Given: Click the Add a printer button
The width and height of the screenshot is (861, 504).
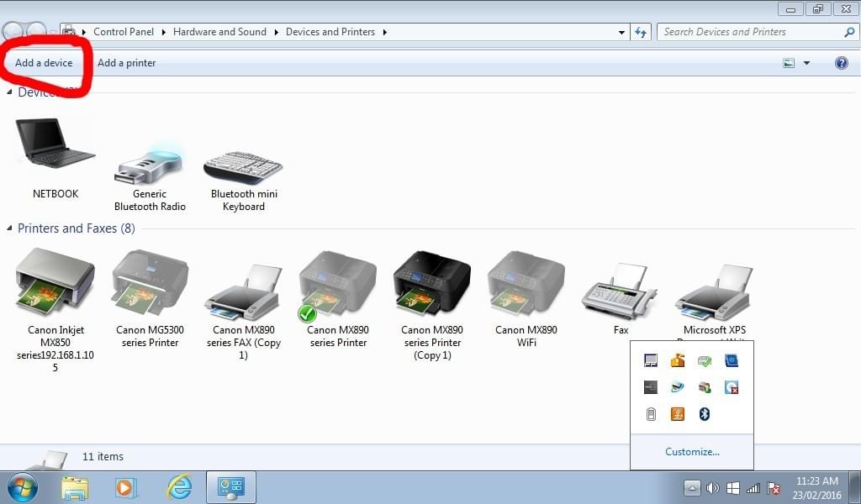Looking at the screenshot, I should [x=126, y=63].
